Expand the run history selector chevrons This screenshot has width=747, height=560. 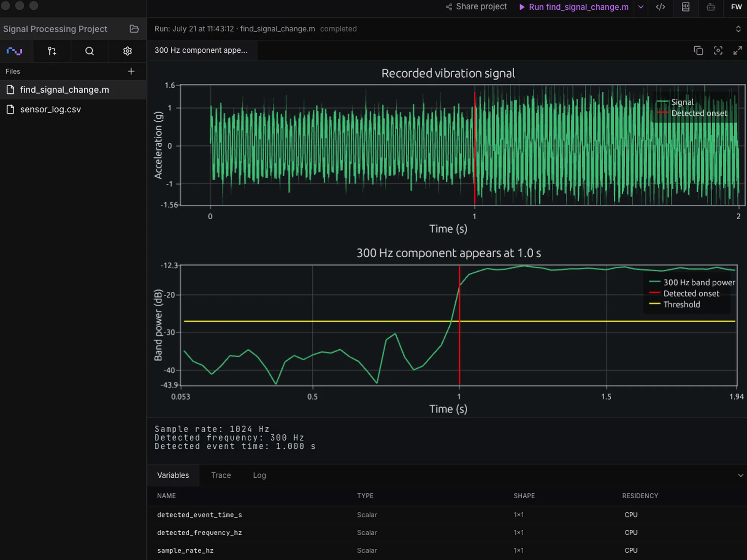738,29
